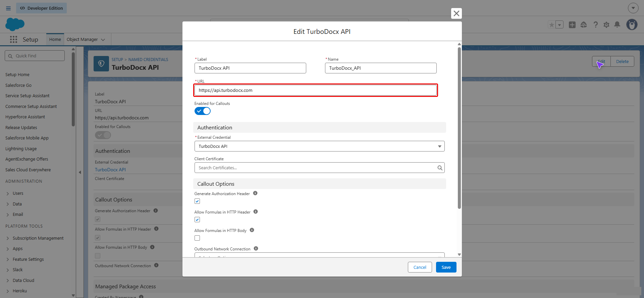Click the Delete button on the page
Image resolution: width=644 pixels, height=298 pixels.
tap(622, 61)
